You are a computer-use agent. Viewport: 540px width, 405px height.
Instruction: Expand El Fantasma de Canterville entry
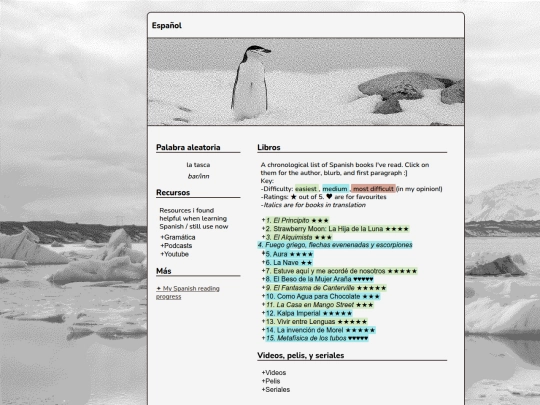pyautogui.click(x=324, y=288)
